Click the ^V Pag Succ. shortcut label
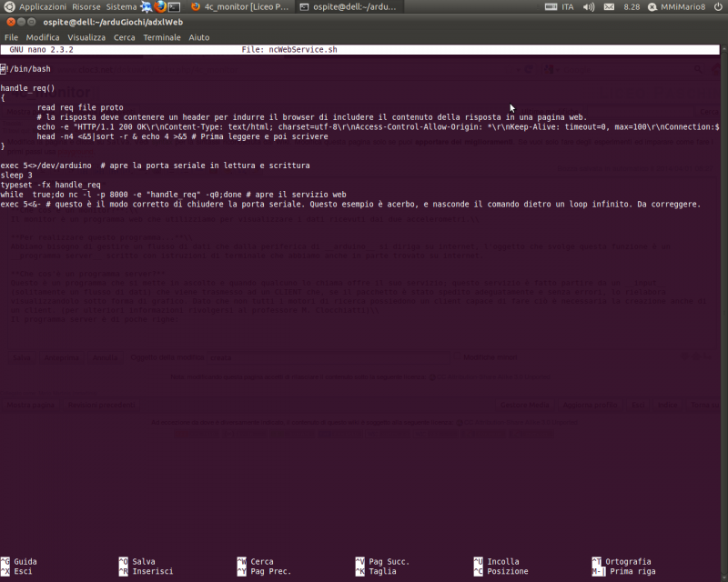This screenshot has height=582, width=728. 382,562
